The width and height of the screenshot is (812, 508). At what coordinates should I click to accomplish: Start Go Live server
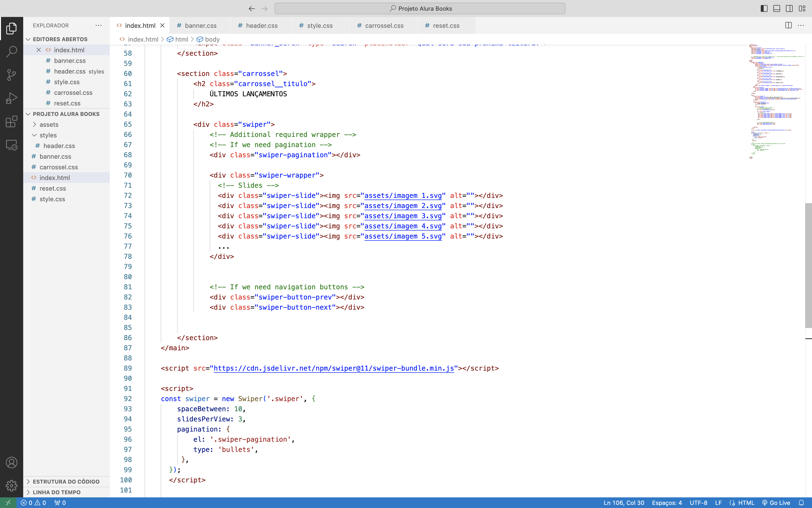[x=776, y=503]
